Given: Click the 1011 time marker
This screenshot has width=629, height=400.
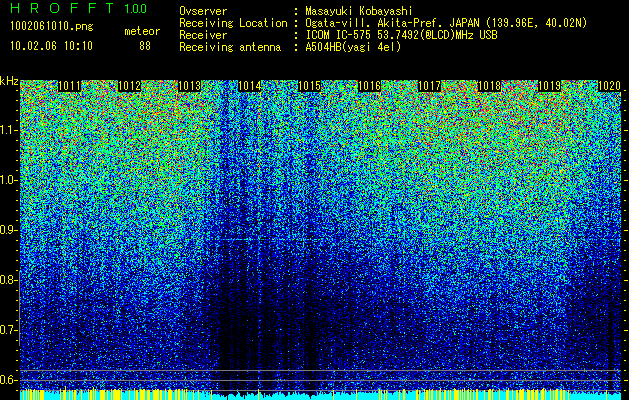Looking at the screenshot, I should (x=69, y=86).
